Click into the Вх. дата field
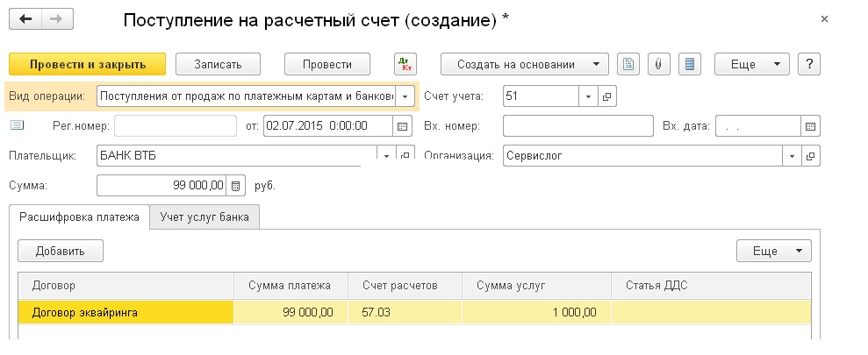The image size is (868, 355). tap(758, 126)
